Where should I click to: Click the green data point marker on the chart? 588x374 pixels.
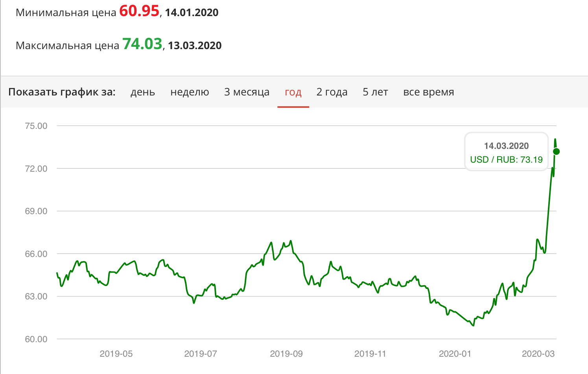[x=556, y=152]
